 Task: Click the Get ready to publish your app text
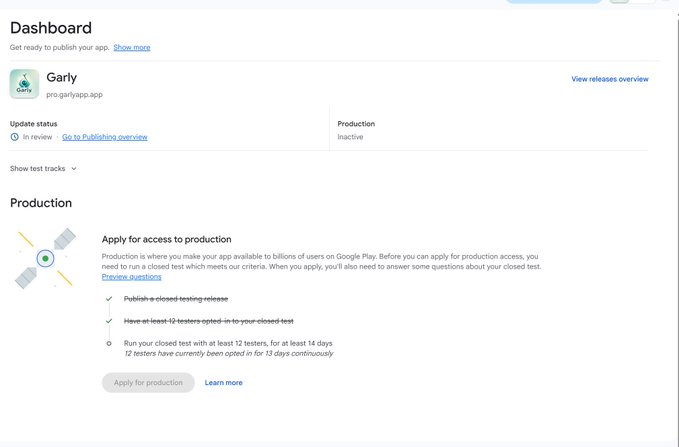coord(60,47)
